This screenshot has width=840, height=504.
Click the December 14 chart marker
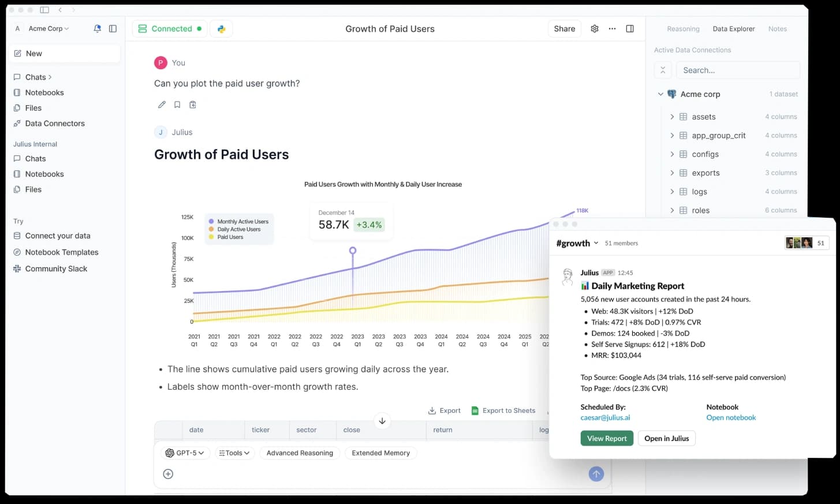point(353,251)
